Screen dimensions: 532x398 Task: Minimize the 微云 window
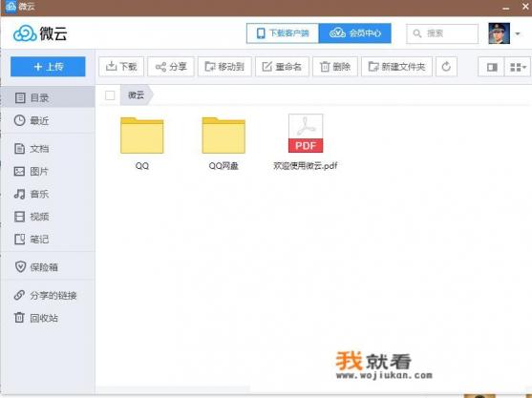pyautogui.click(x=506, y=8)
